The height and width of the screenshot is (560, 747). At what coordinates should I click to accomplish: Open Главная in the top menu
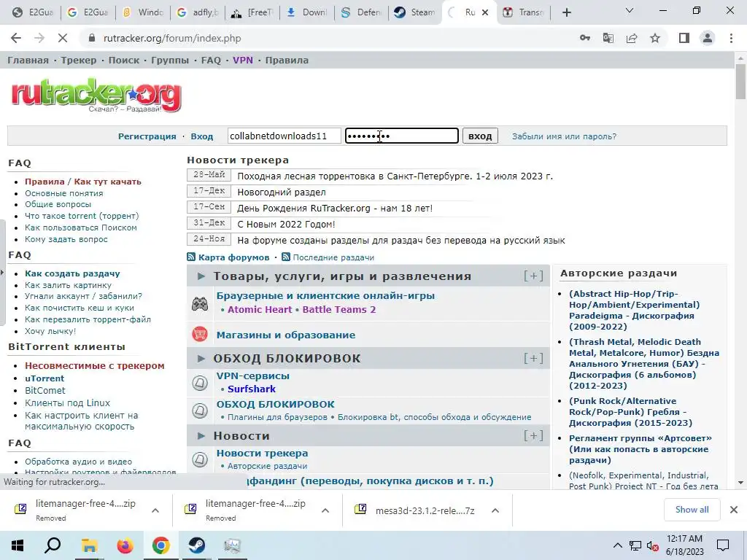(28, 60)
